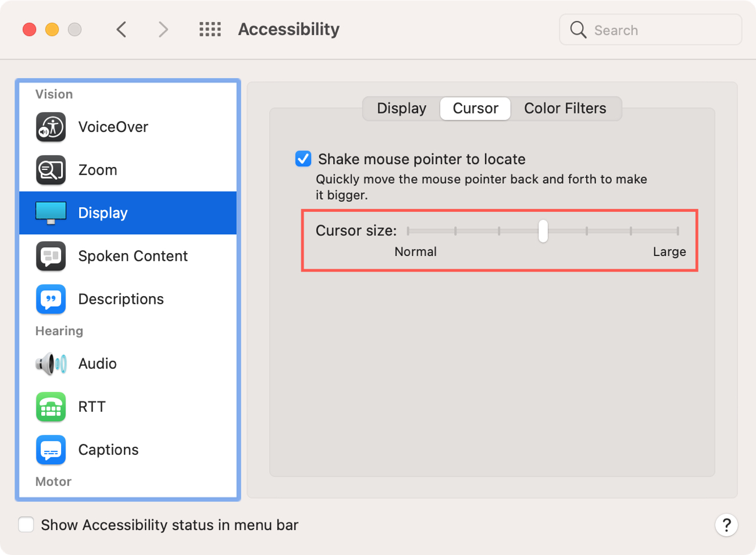Open the RTT telephone icon

(x=51, y=407)
